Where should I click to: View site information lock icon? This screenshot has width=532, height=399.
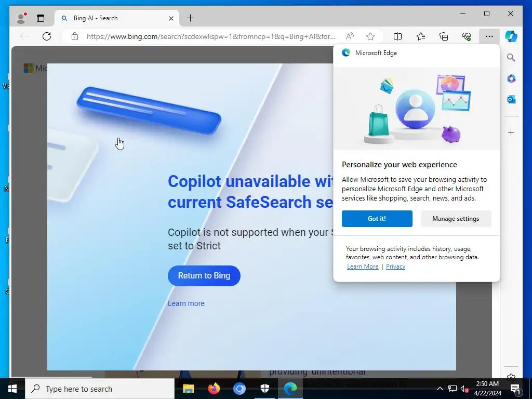click(x=75, y=36)
